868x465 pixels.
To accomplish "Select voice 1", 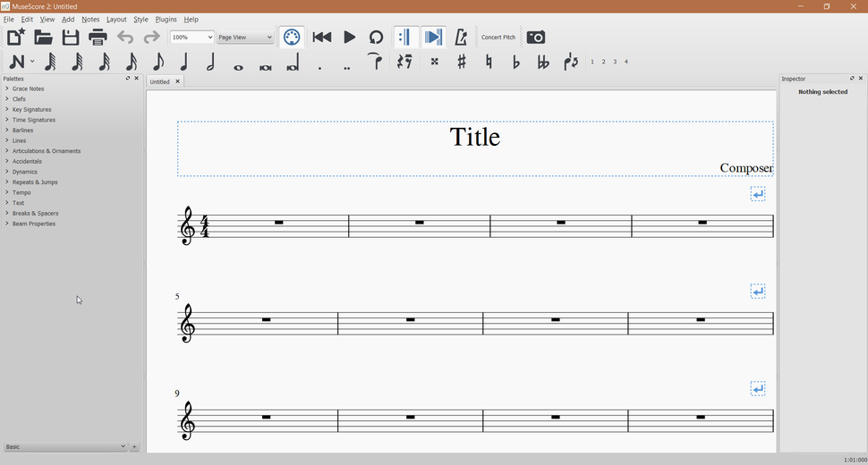I will point(592,62).
